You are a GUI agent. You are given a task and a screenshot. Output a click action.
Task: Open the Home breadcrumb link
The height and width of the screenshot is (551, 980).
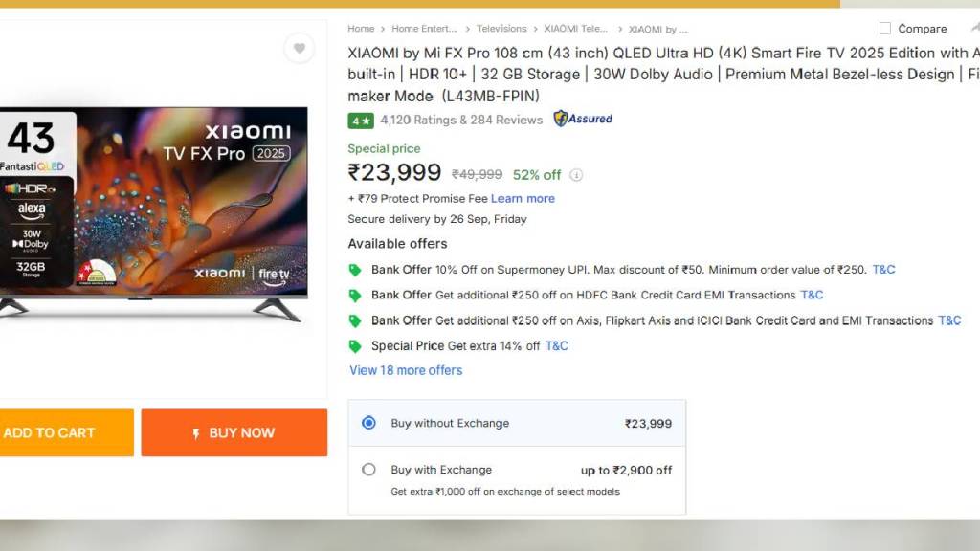[361, 30]
